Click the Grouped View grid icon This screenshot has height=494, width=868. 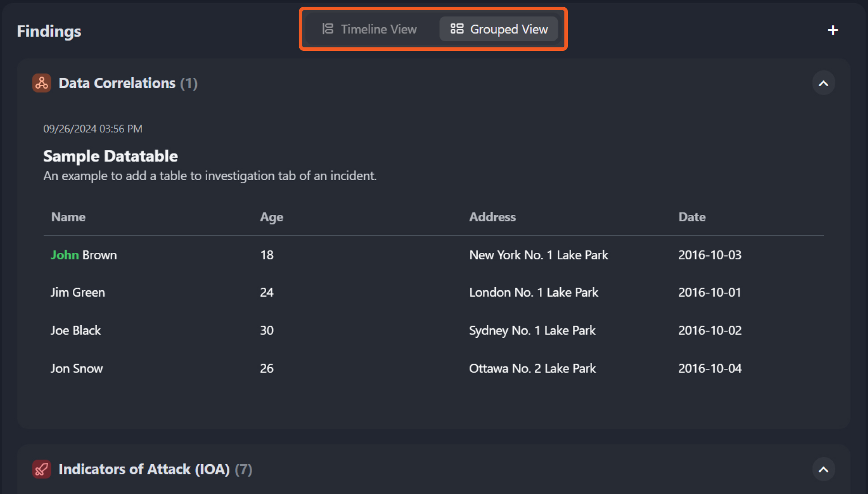click(457, 29)
